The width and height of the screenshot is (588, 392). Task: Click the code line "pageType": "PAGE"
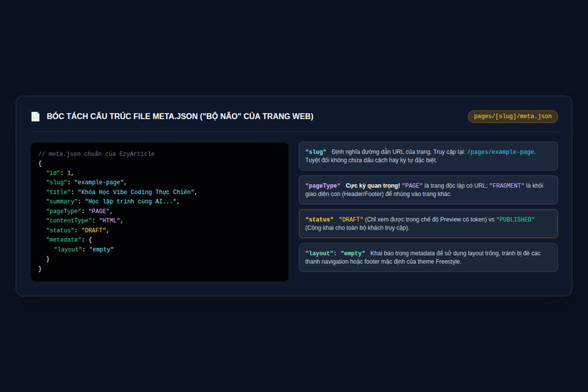click(x=79, y=211)
